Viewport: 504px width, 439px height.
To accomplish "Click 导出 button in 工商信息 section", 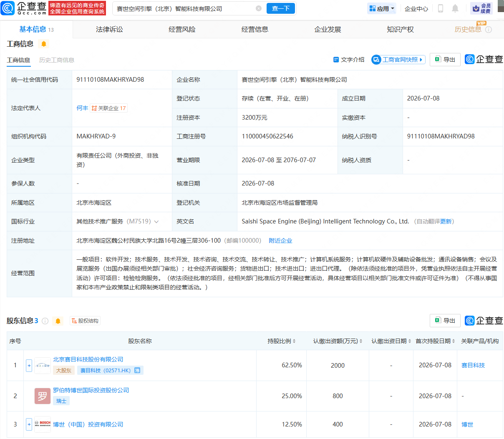I will pyautogui.click(x=445, y=60).
